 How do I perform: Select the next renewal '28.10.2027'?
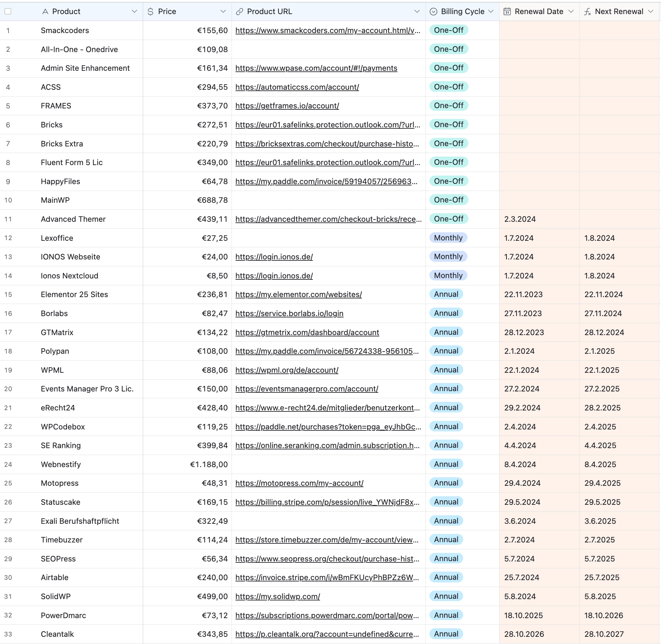click(620, 634)
